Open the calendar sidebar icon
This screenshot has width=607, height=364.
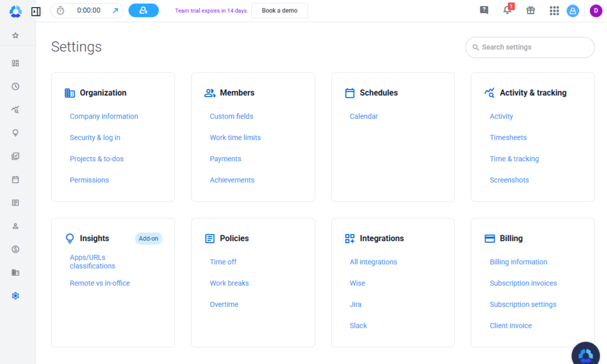[x=15, y=179]
